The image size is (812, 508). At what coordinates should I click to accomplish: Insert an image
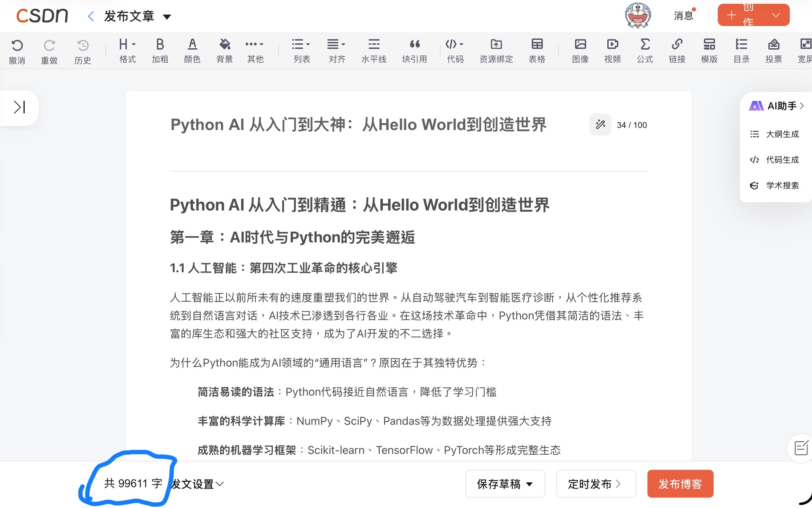tap(580, 50)
